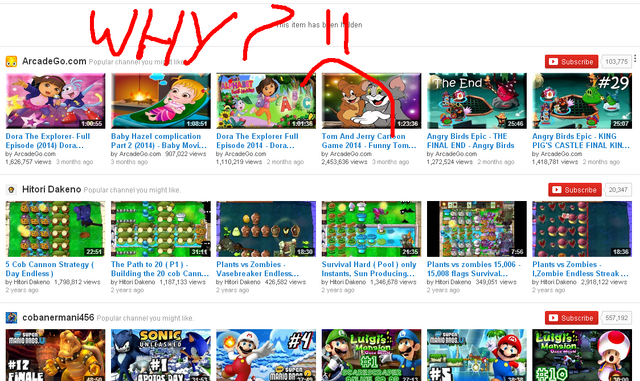Click the 103,775 subscriber count box
The image size is (640, 381).
click(616, 62)
